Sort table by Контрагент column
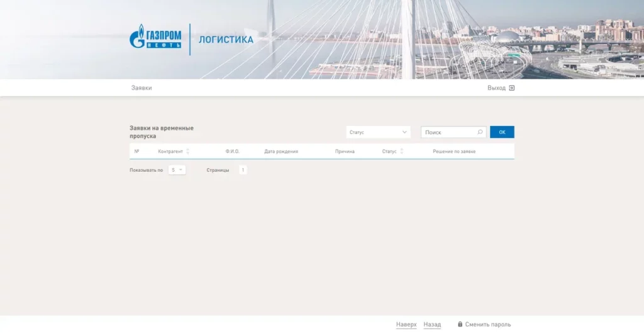 (x=187, y=151)
